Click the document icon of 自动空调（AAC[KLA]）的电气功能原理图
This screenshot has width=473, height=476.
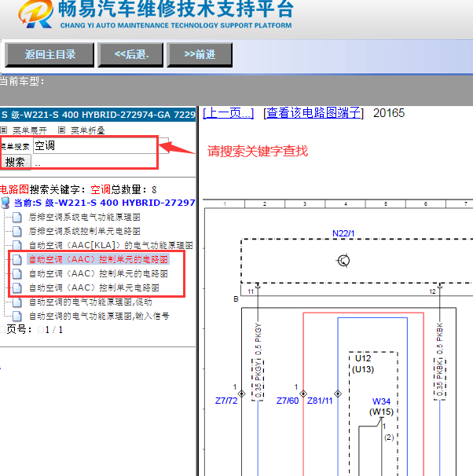[17, 245]
